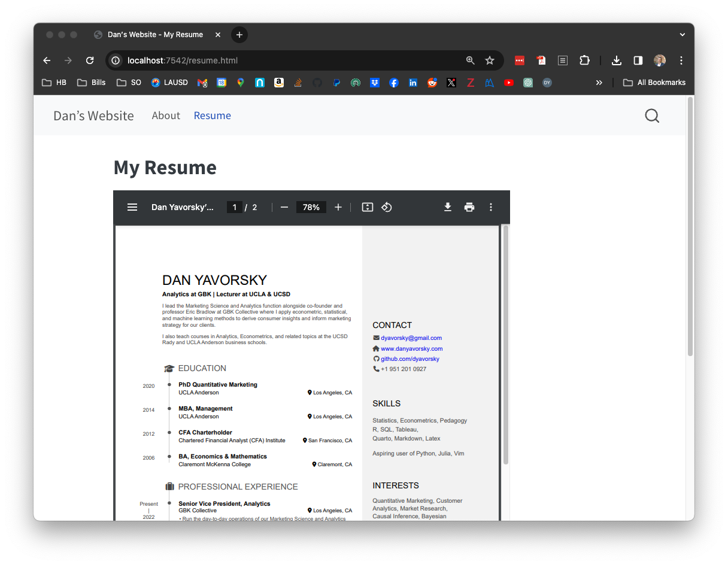Screen dimensions: 728x565
Task: Open the All Bookmarks folder
Action: pyautogui.click(x=654, y=83)
